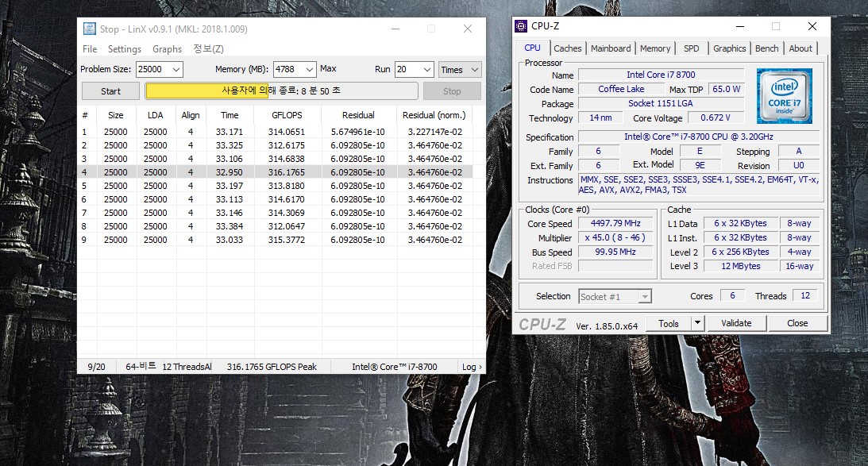Click the GFLOPS column header
Image resolution: width=868 pixels, height=466 pixels.
click(287, 115)
